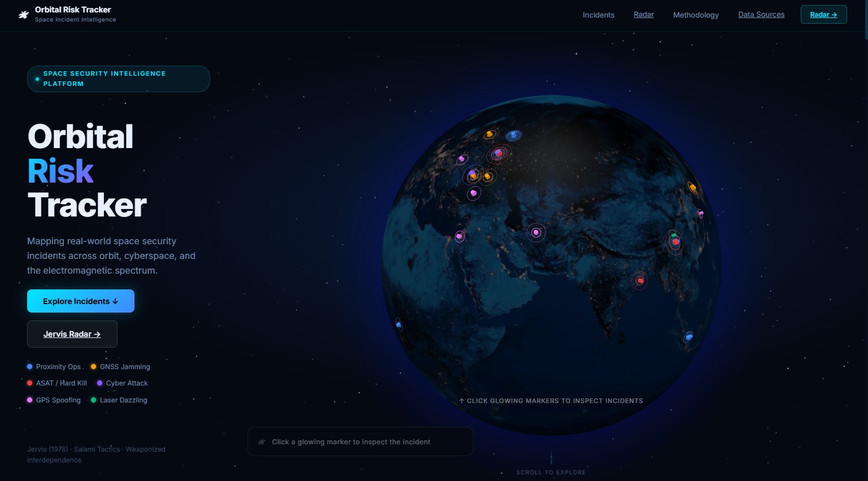Click the glowing marker inspector bar
The width and height of the screenshot is (868, 481).
point(360,441)
